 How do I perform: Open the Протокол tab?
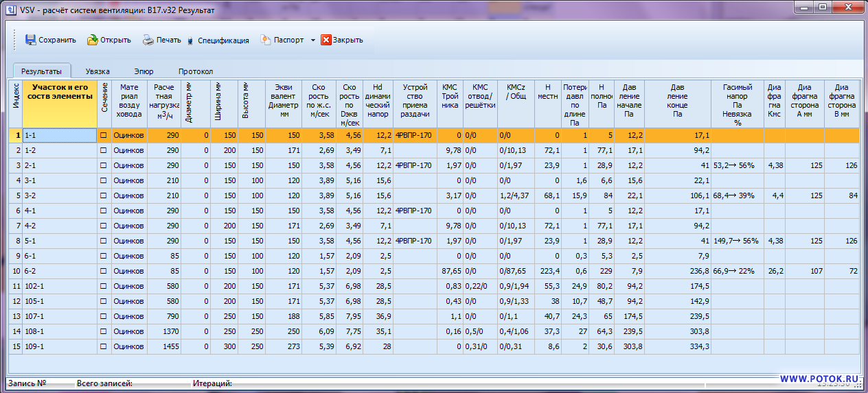(x=196, y=71)
